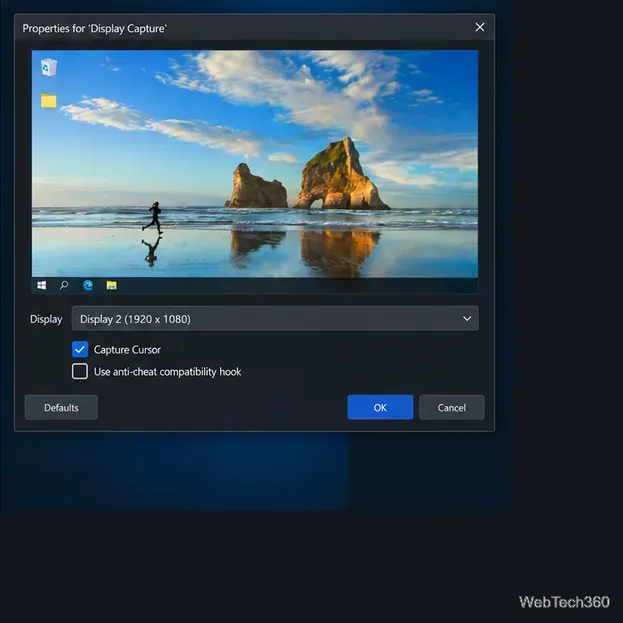Image resolution: width=623 pixels, height=623 pixels.
Task: Click the OK button
Action: (x=380, y=407)
